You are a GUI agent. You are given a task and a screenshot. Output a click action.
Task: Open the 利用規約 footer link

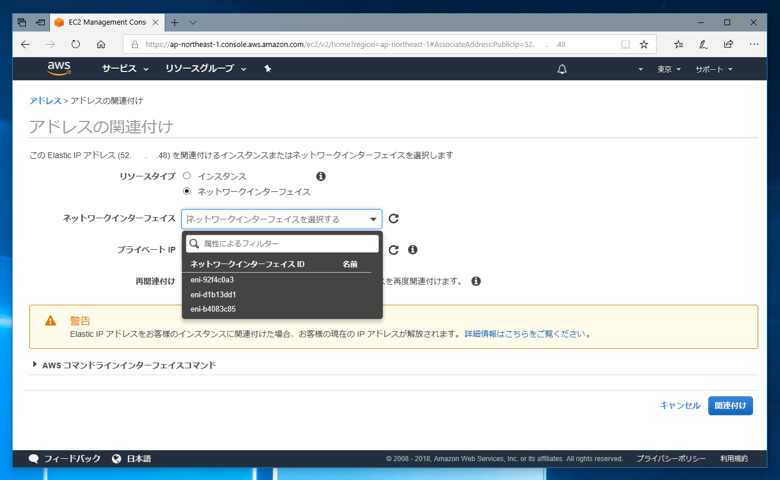tap(734, 459)
